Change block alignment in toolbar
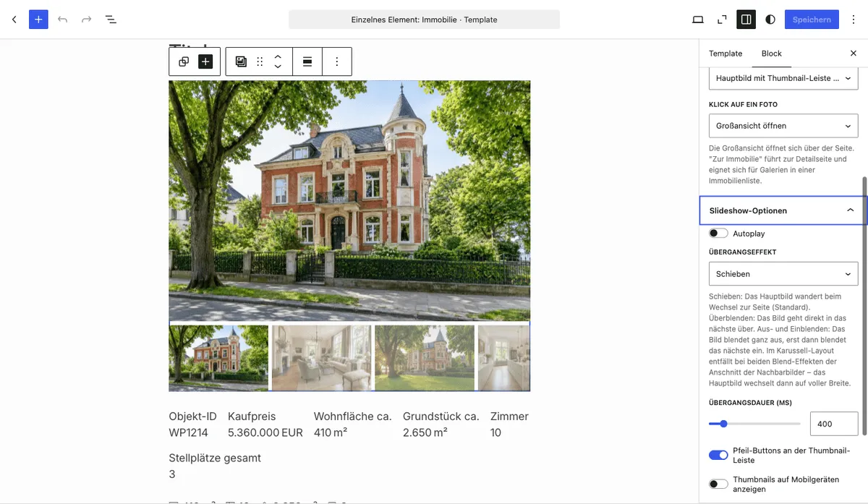Viewport: 868px width, 504px height. click(x=307, y=61)
